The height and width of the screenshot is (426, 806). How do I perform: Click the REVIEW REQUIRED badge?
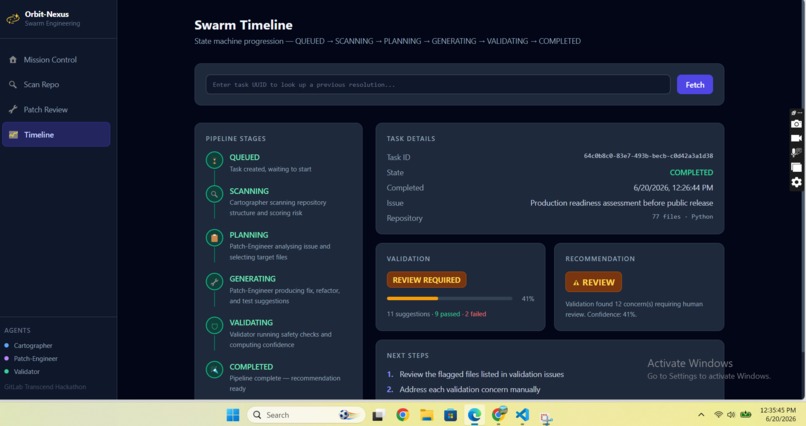[427, 280]
